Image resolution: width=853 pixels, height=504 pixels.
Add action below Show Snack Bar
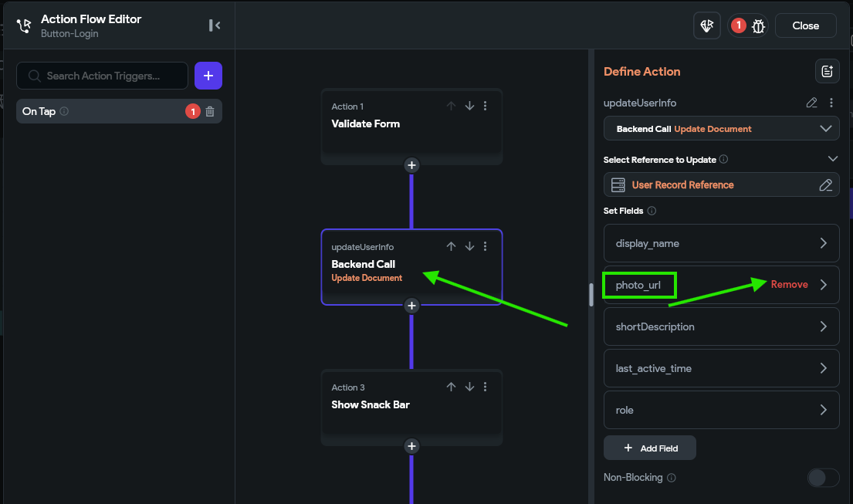411,446
